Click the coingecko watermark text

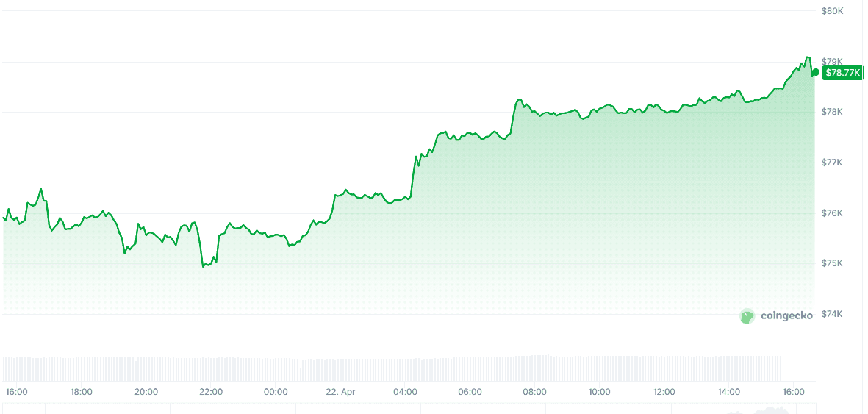coord(786,316)
